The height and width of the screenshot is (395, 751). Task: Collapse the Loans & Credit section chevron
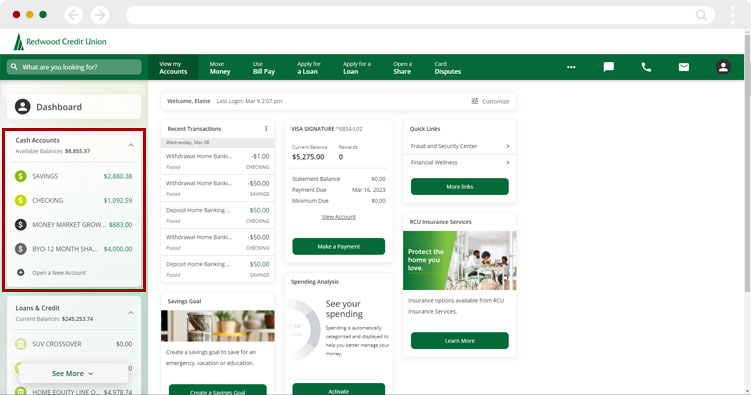[x=131, y=313]
